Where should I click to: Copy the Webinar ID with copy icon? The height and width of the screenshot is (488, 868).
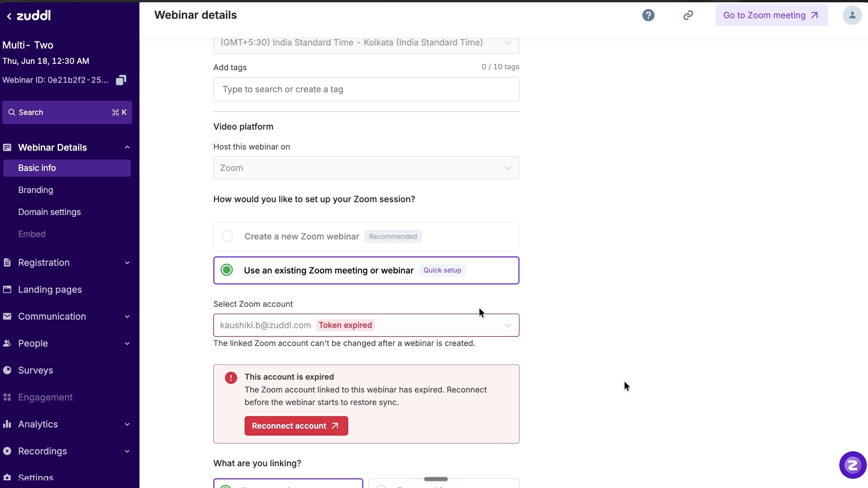coord(121,80)
